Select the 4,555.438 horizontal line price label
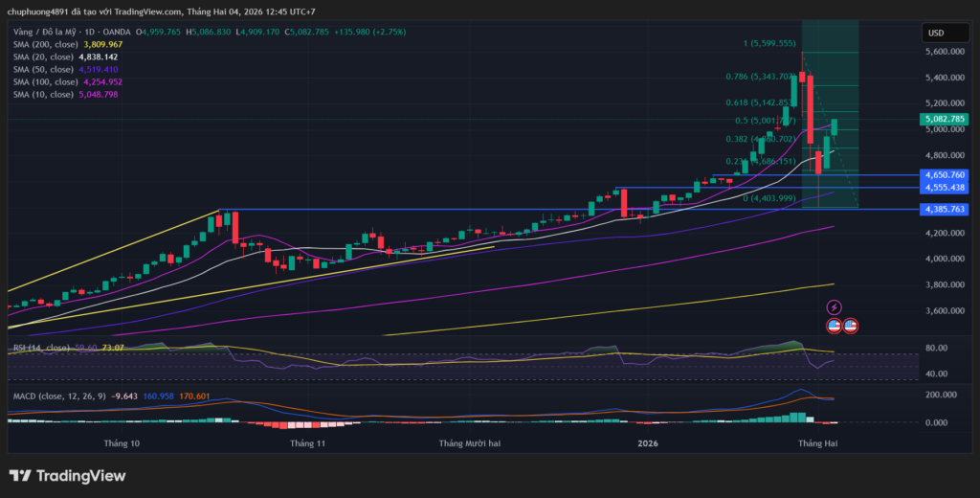 pos(944,188)
